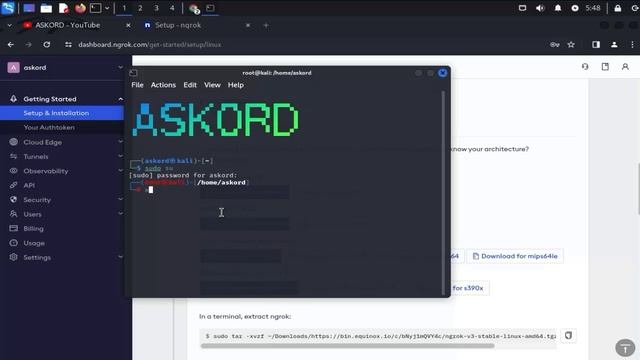Select the terminal taskbar window button
This screenshot has height=360, width=640.
210,8
